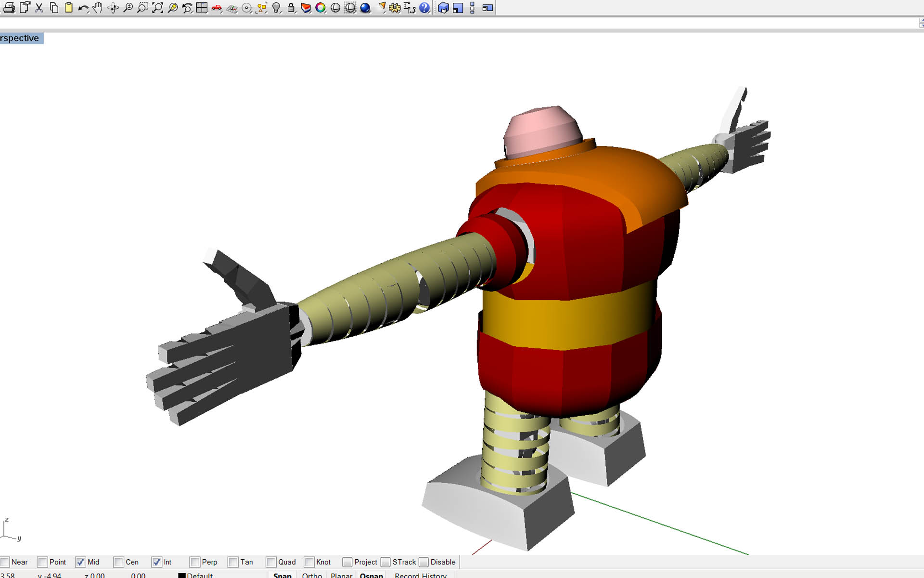Click the color wheel Properties icon
924x578 pixels.
point(321,8)
